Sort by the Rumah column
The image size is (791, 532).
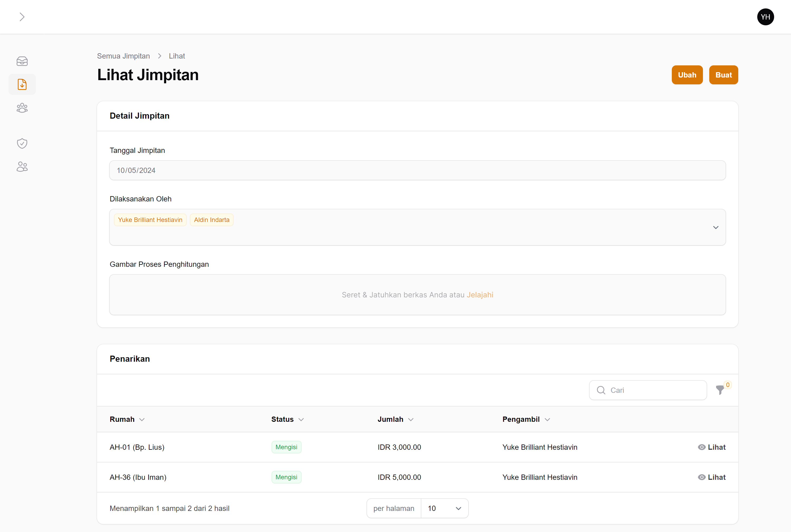click(x=127, y=419)
